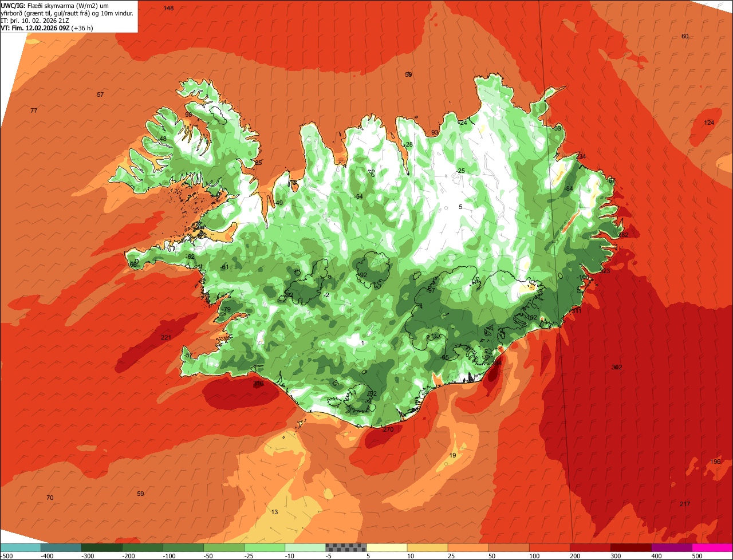Select the light green -25 to -10 legend swatch

(265, 547)
